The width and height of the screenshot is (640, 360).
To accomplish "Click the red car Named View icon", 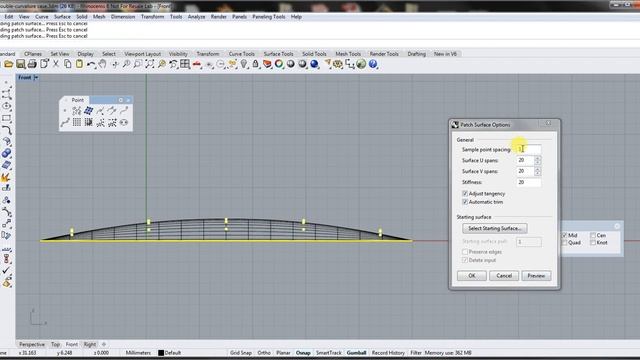I will (x=197, y=64).
